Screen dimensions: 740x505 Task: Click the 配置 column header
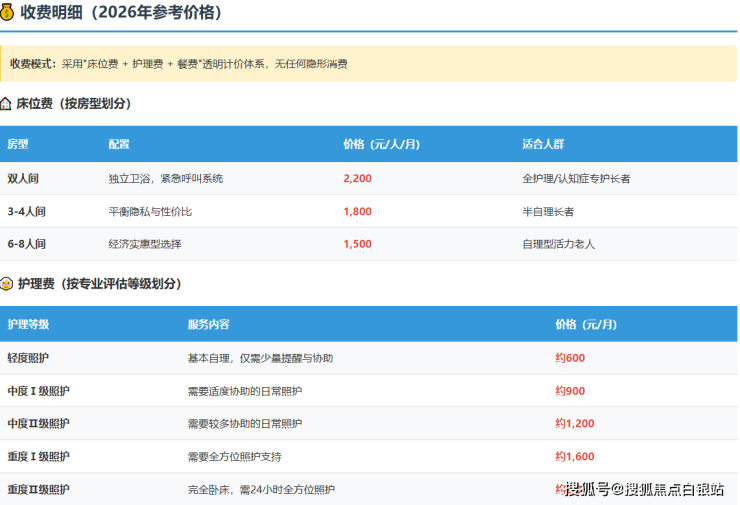119,144
